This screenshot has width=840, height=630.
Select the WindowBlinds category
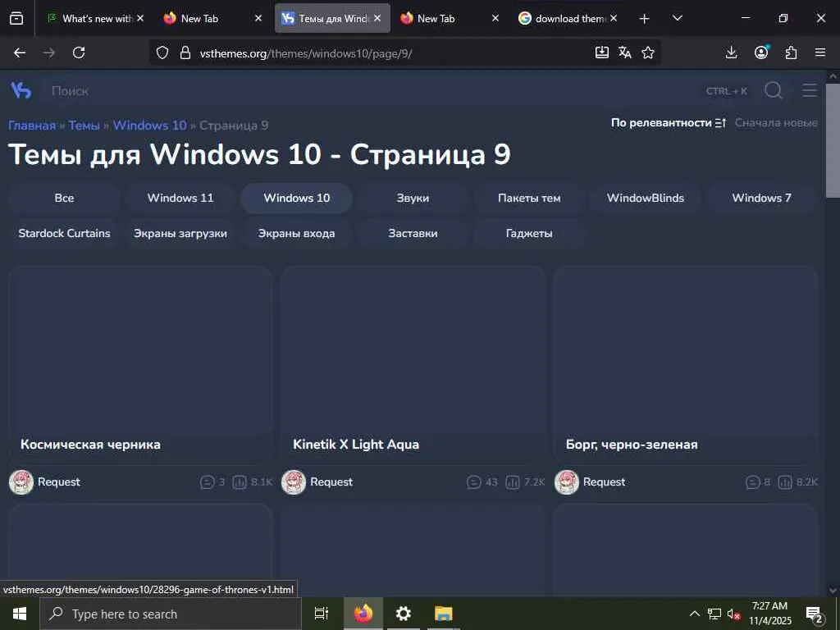646,199
